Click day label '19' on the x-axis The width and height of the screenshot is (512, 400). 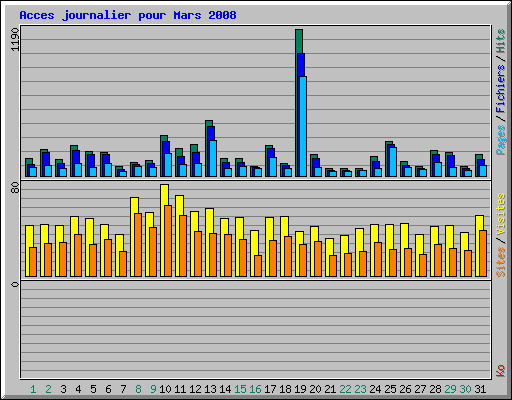(300, 389)
